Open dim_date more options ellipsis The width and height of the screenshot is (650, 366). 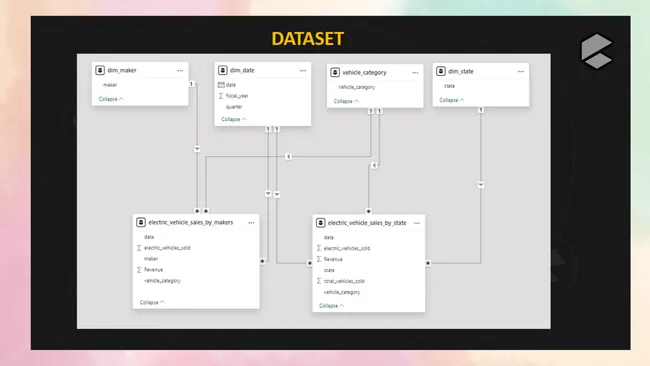[303, 70]
